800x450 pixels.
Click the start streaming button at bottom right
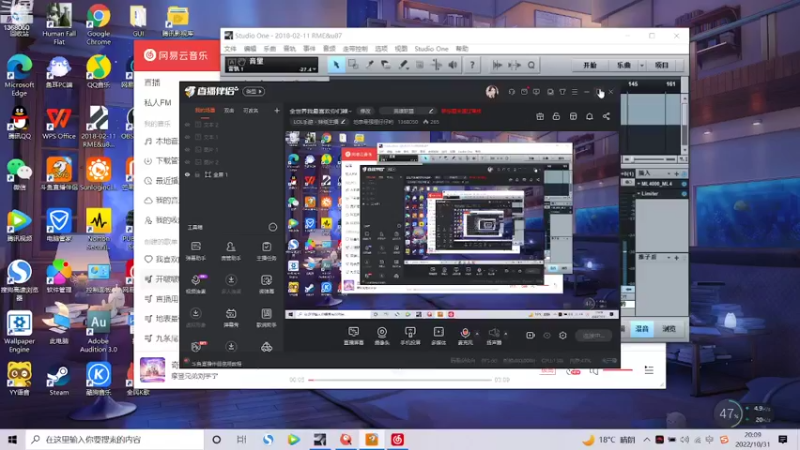click(593, 335)
